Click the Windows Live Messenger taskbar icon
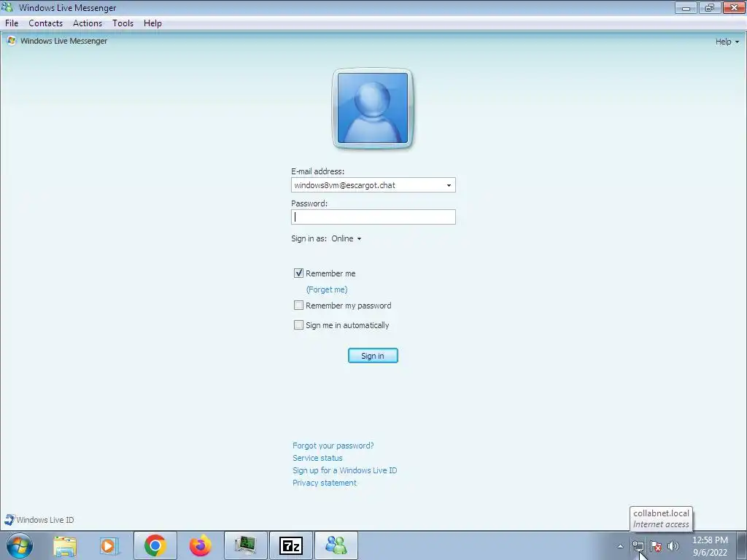This screenshot has width=747, height=560. 336,545
